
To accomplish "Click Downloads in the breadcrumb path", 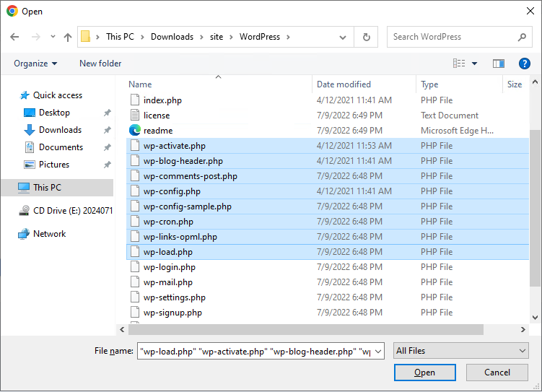I will click(x=172, y=37).
